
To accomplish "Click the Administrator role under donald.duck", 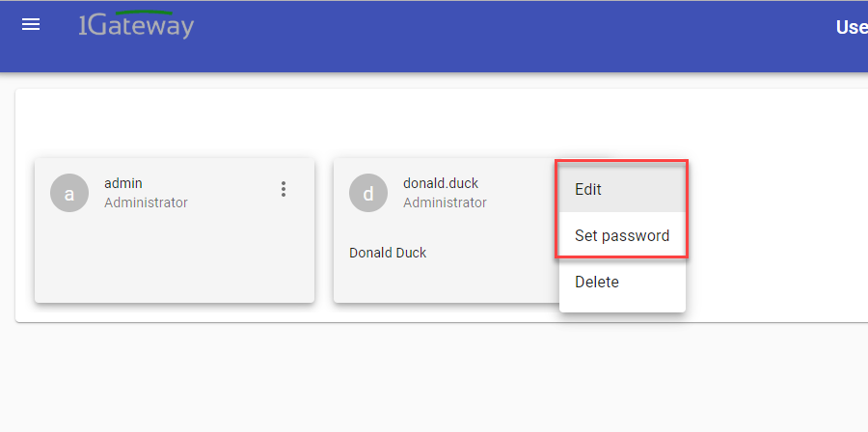I will pos(445,202).
